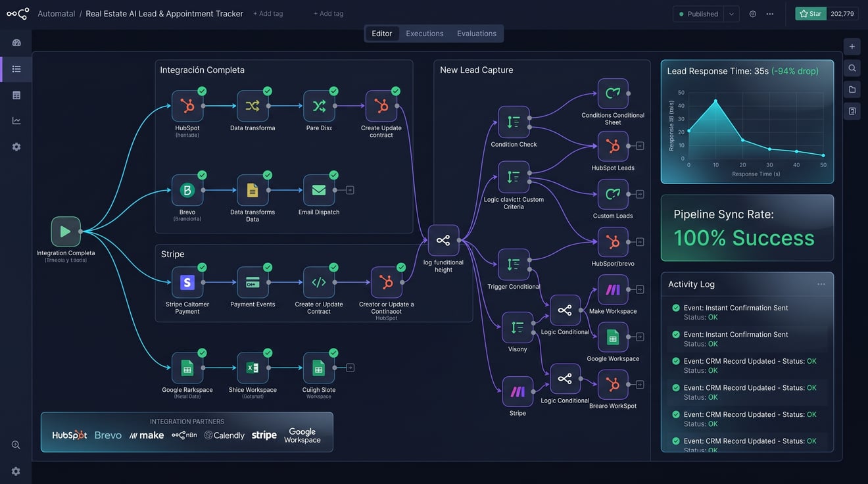Click the peak point on response time chart
868x484 pixels.
[x=715, y=101]
